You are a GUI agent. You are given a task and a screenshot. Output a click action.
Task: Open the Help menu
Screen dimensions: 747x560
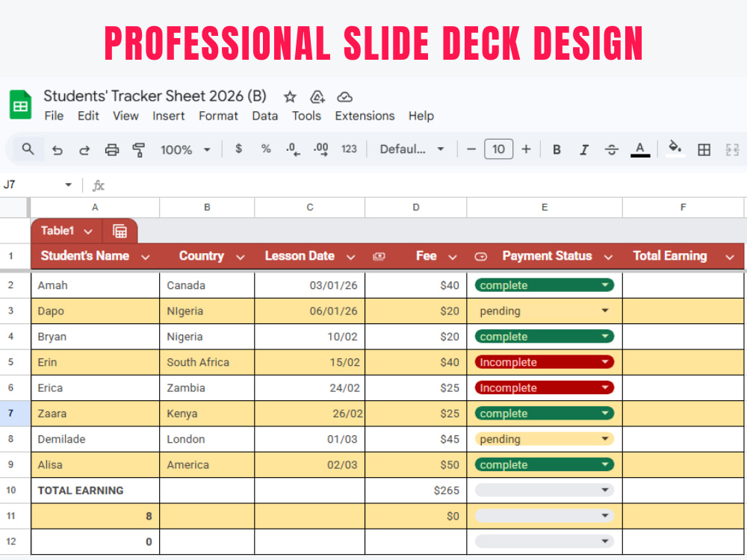421,116
